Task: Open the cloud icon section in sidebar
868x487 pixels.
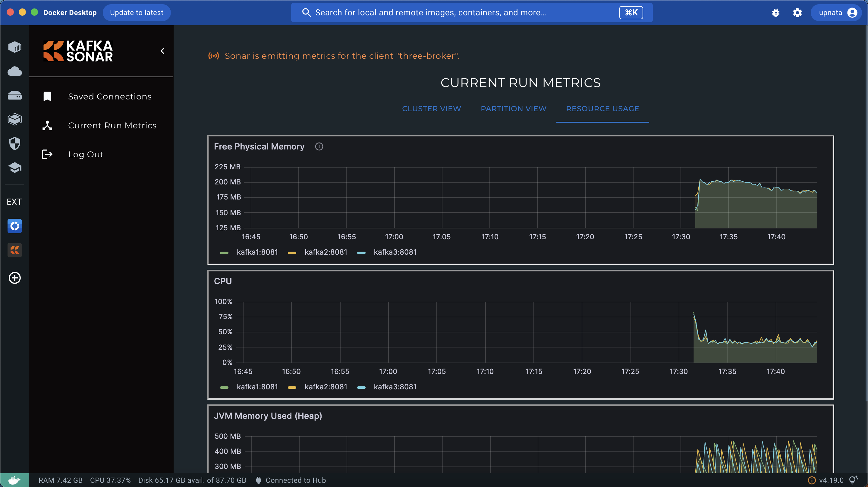Action: (14, 71)
